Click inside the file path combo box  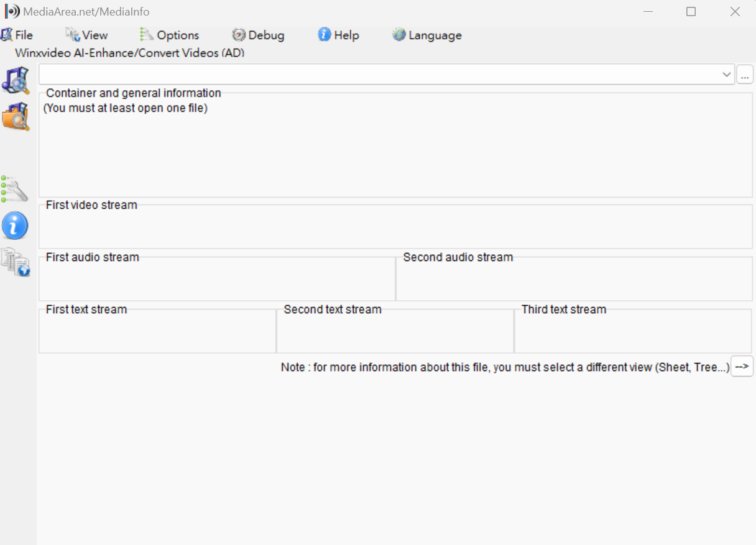click(373, 75)
